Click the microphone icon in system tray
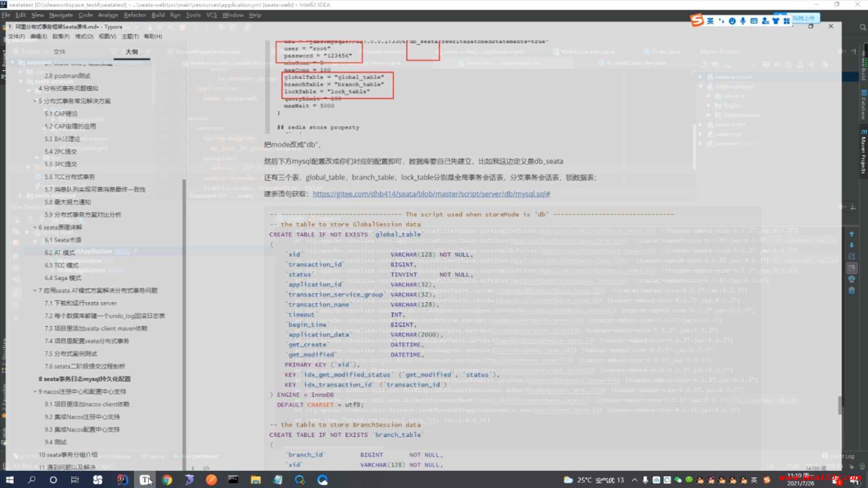868x488 pixels. coord(646,480)
